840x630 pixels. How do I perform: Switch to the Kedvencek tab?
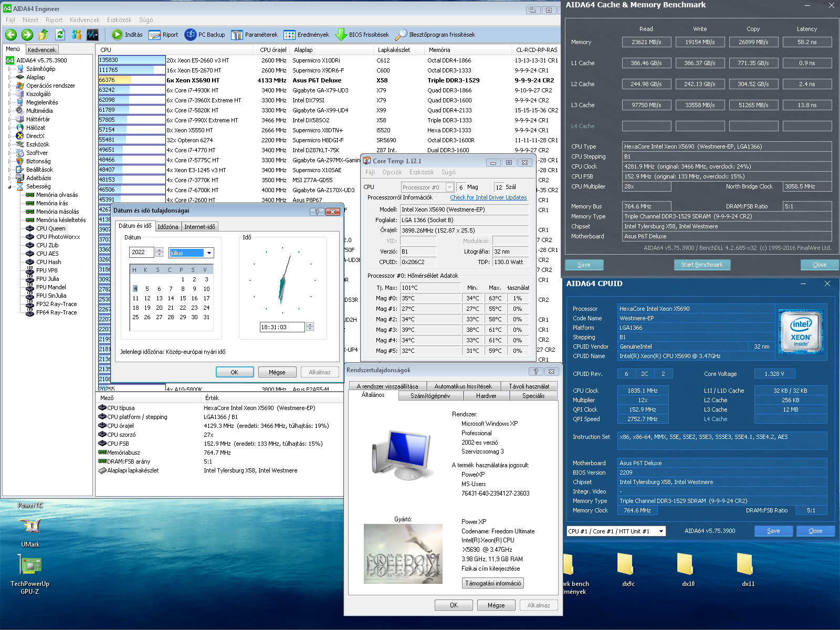click(41, 50)
